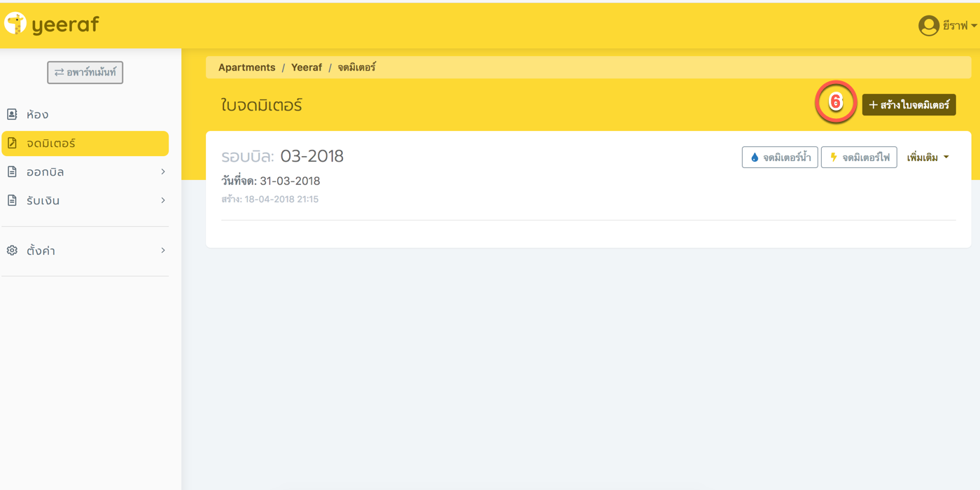This screenshot has width=980, height=490.
Task: Click the อพาร์ทเม้นท์ switch button
Action: tap(85, 72)
